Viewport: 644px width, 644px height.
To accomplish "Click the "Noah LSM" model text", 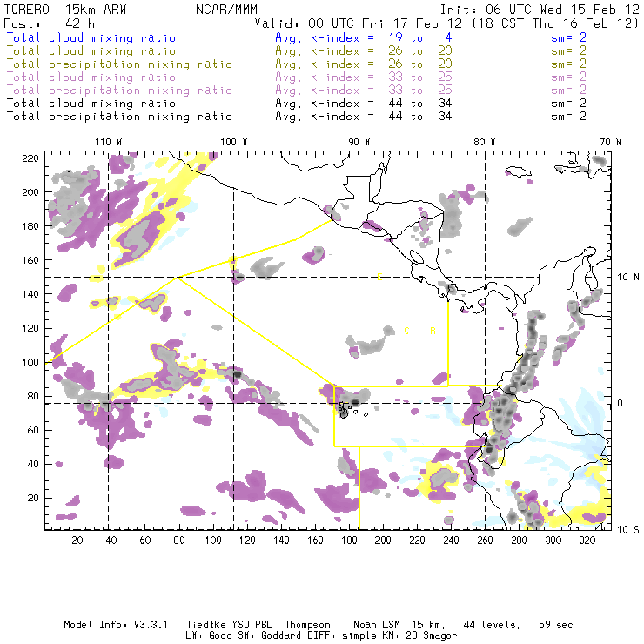I will (377, 625).
